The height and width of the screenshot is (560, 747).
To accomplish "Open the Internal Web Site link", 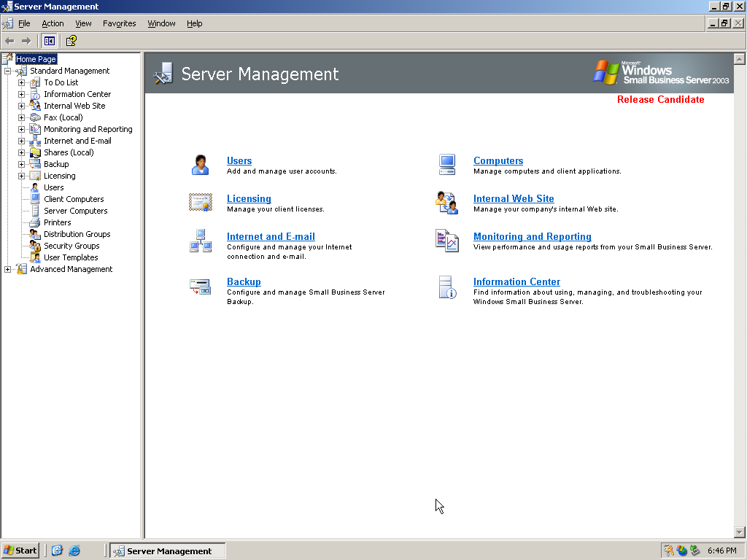I will (513, 198).
